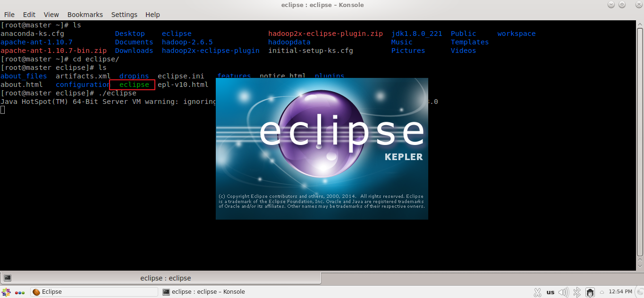
Task: Click 'apache-ant-1.10.7' directory in listing
Action: tap(36, 42)
